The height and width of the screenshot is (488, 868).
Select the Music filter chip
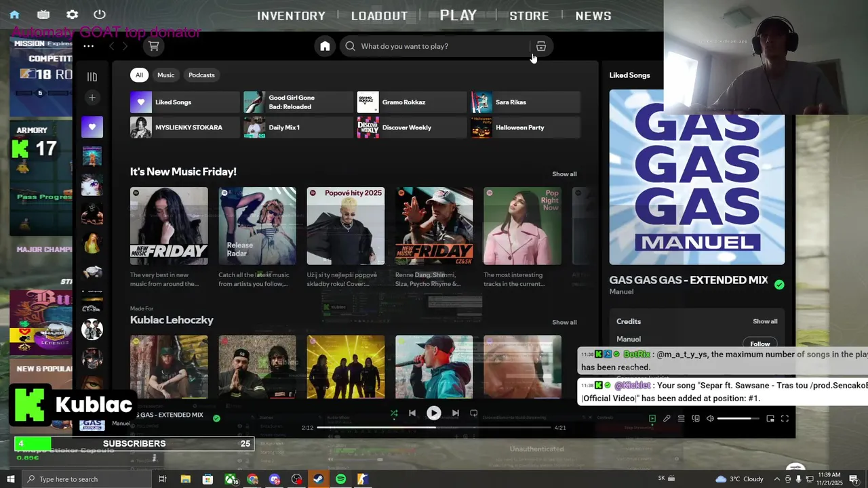tap(166, 75)
